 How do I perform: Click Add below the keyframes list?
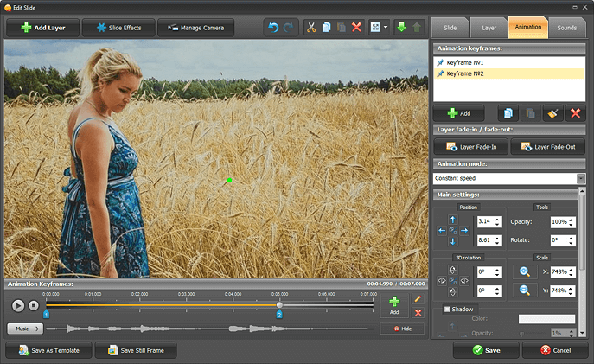click(x=459, y=113)
